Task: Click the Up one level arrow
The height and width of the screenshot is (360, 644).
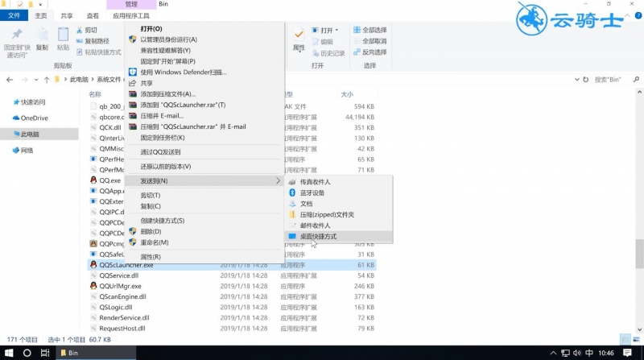Action: 47,79
